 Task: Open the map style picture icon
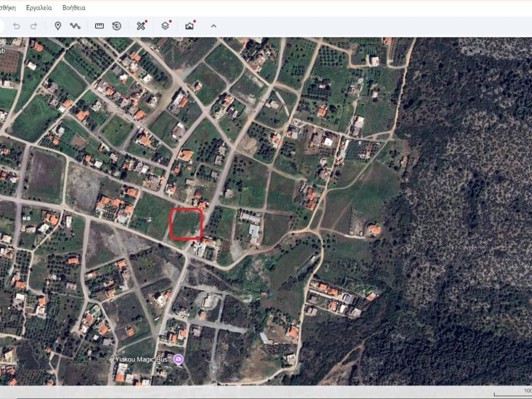190,26
